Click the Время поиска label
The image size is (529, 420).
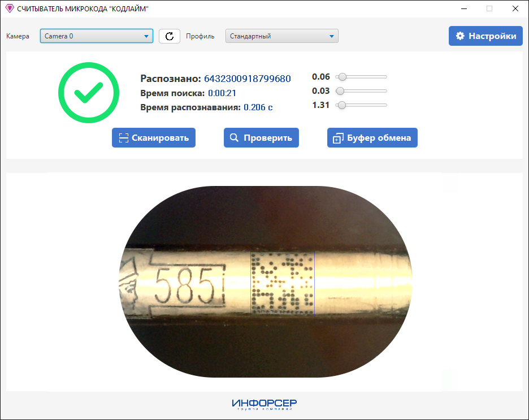click(172, 93)
